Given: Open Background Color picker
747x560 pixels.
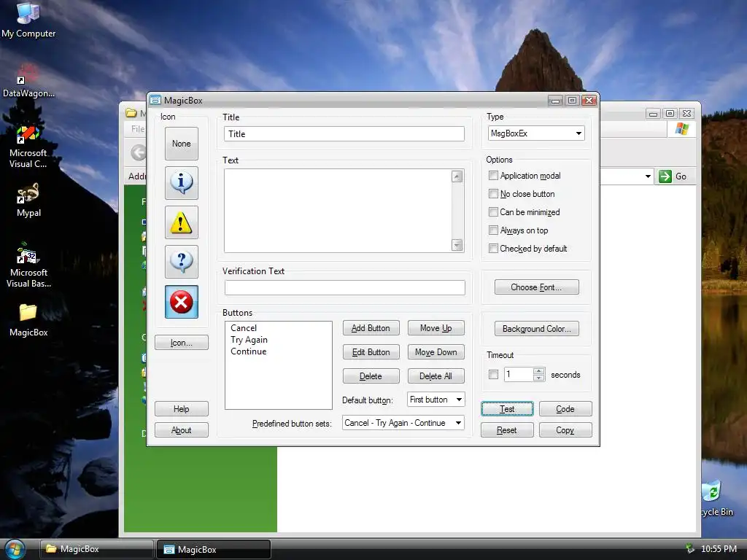Looking at the screenshot, I should pyautogui.click(x=536, y=329).
